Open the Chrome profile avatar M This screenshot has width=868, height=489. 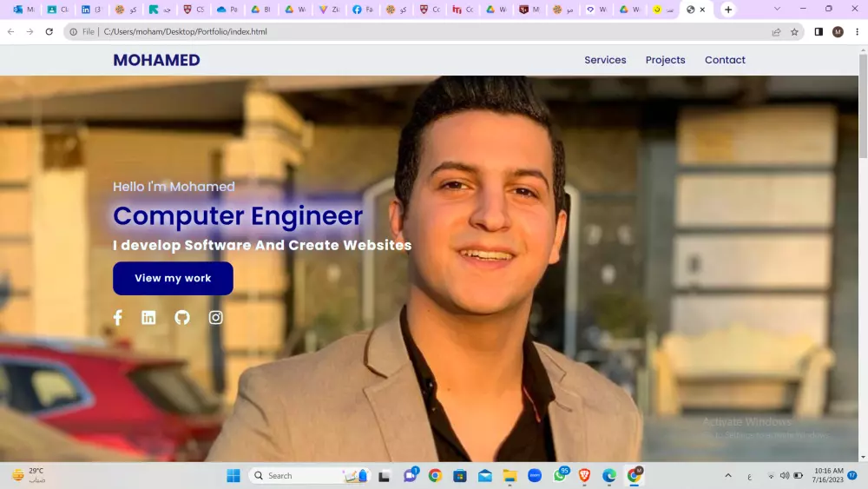click(838, 31)
